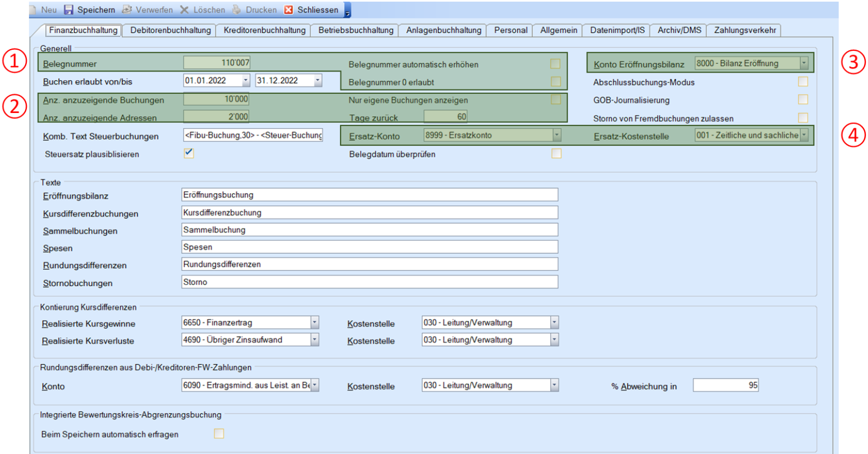
Task: Uncheck Steuersatz plausibilisieren checkbox
Action: 189,153
